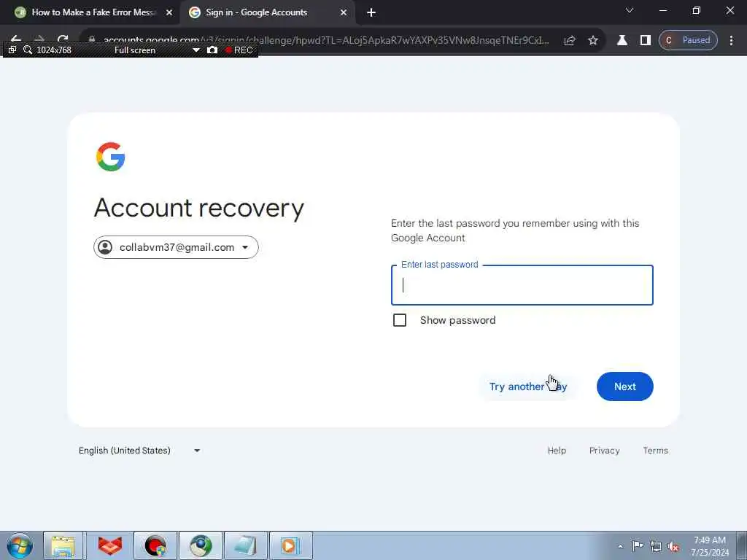This screenshot has height=560, width=747.
Task: Open the red fox-logo app in taskbar
Action: [x=110, y=545]
